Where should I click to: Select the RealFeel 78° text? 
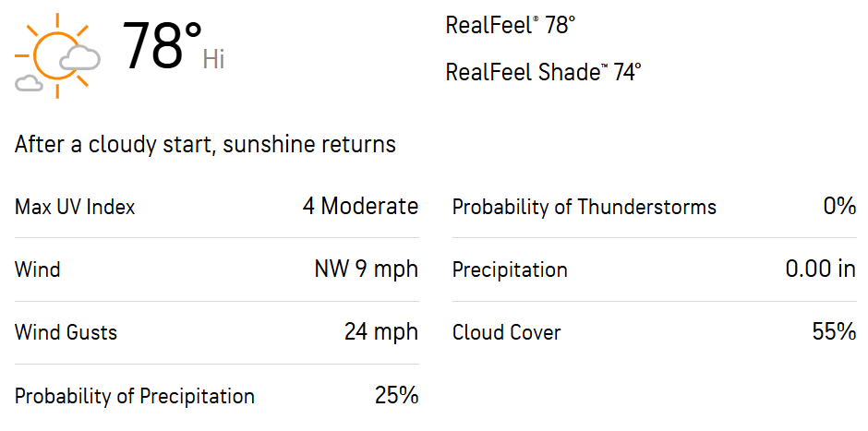(x=511, y=26)
